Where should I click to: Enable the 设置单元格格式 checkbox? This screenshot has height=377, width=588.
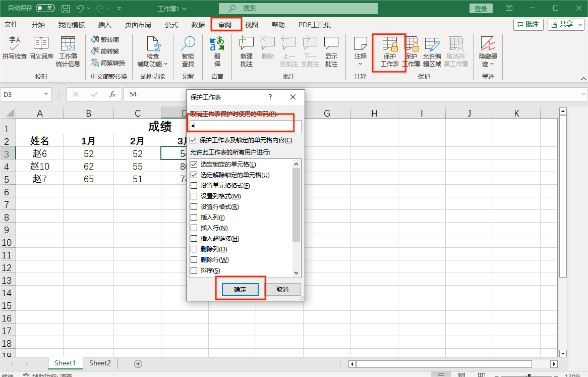click(x=194, y=186)
